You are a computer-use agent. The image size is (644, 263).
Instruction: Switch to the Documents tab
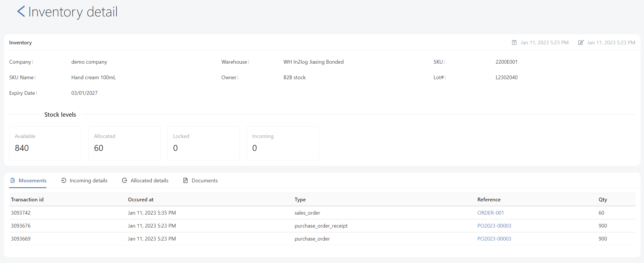click(205, 181)
